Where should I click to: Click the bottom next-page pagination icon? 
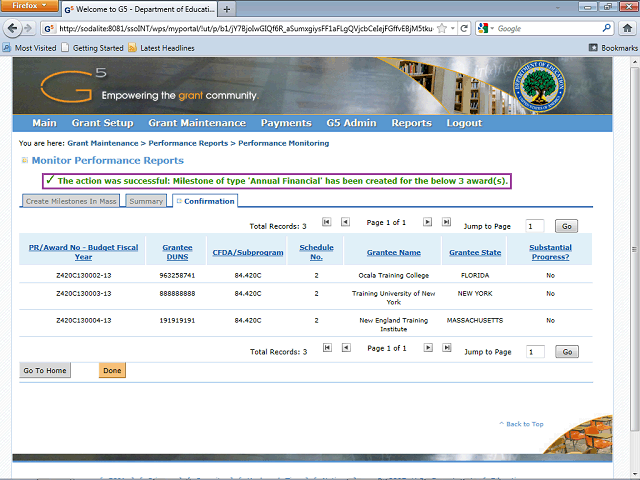point(427,348)
